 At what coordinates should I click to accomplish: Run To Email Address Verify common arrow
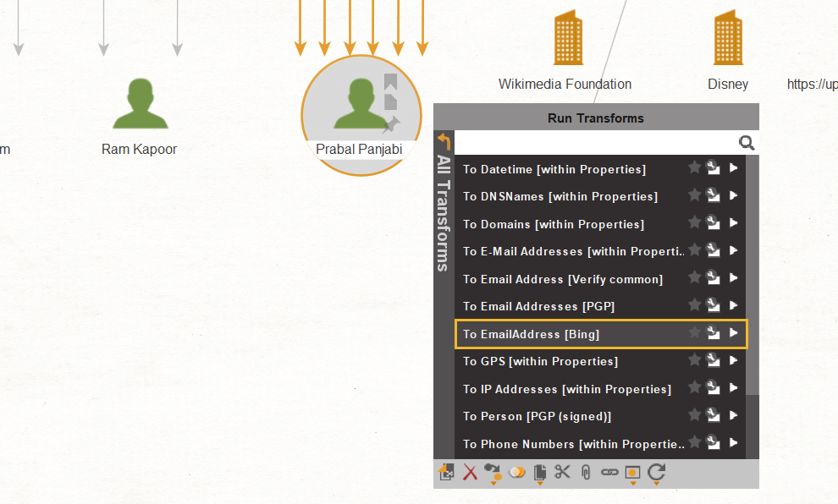tap(734, 278)
